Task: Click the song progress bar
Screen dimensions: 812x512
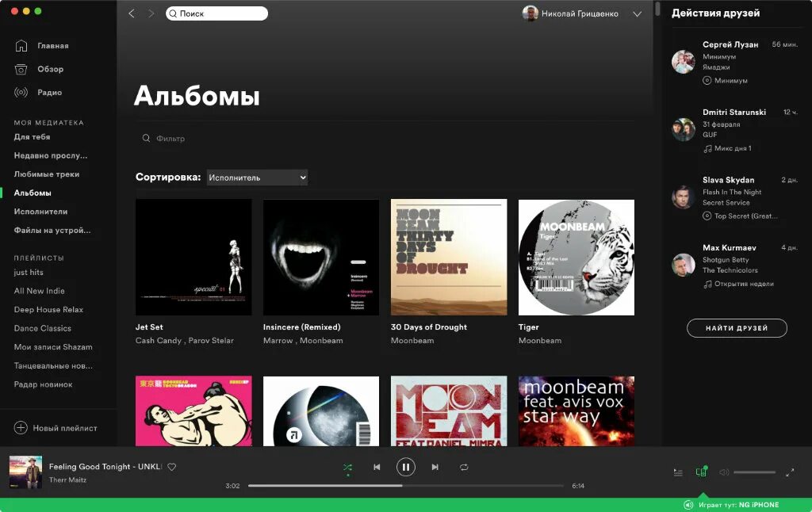Action: [x=405, y=486]
